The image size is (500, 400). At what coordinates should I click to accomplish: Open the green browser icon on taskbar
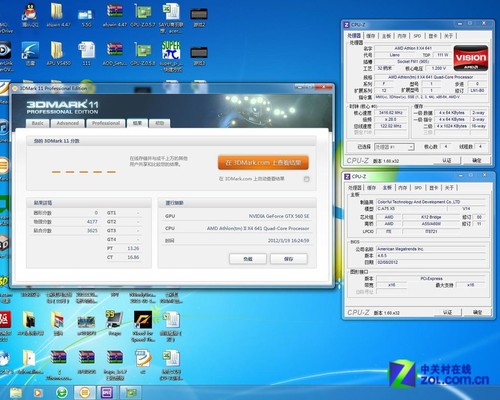[62, 393]
